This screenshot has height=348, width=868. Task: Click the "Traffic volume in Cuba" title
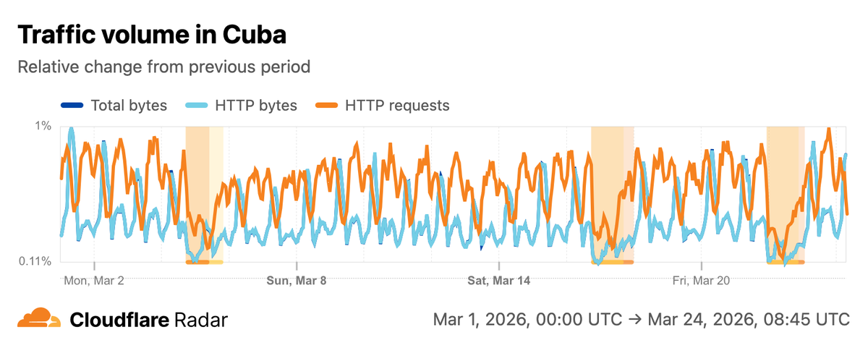150,34
